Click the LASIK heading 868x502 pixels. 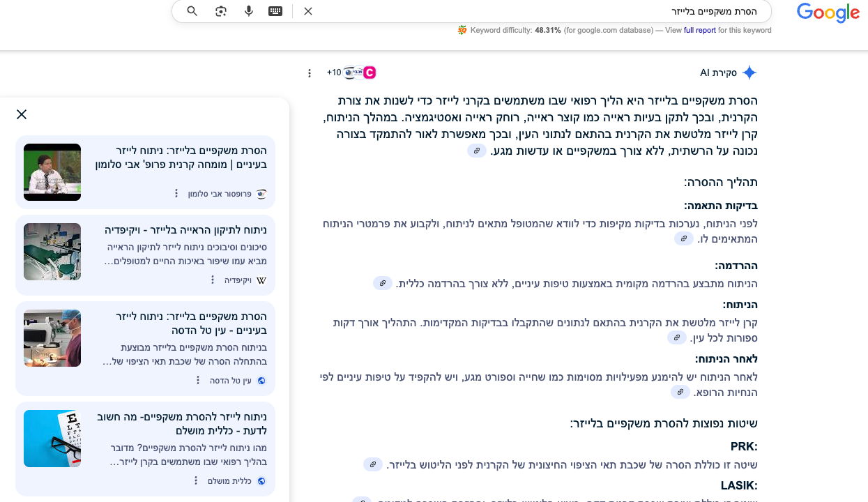click(739, 485)
